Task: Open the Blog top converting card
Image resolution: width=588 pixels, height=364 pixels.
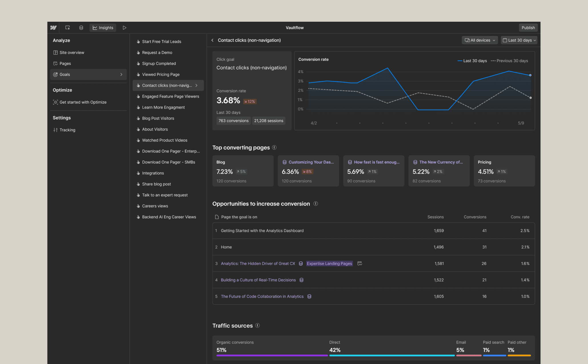Action: (243, 171)
